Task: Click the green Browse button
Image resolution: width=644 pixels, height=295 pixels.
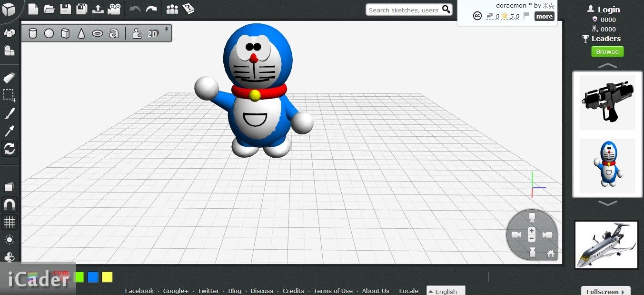Action: click(607, 51)
